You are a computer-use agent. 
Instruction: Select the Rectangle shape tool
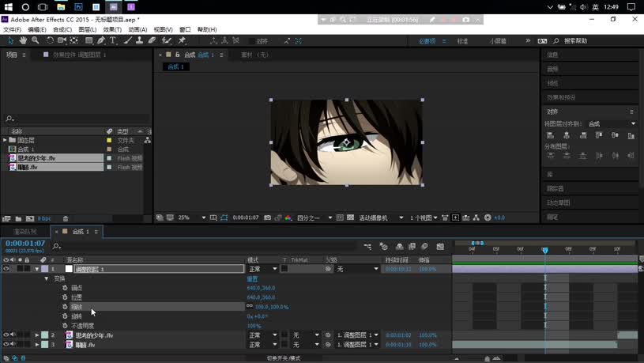click(89, 40)
